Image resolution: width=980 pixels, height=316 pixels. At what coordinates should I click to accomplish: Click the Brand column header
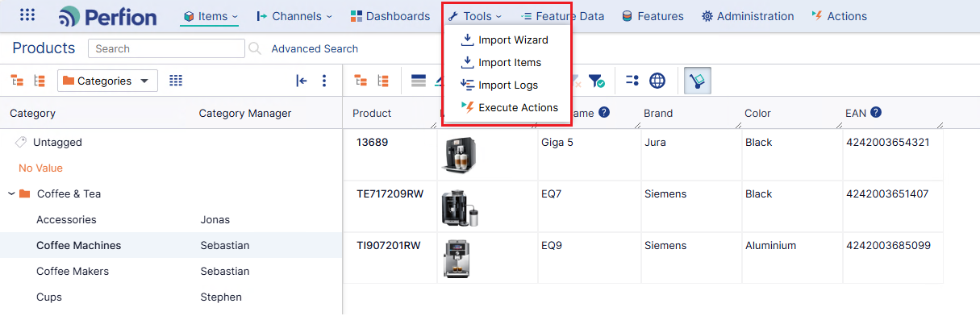[x=658, y=114]
